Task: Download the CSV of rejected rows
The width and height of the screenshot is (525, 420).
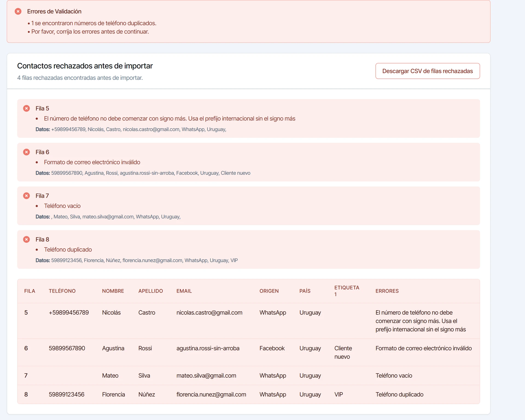Action: pos(428,71)
